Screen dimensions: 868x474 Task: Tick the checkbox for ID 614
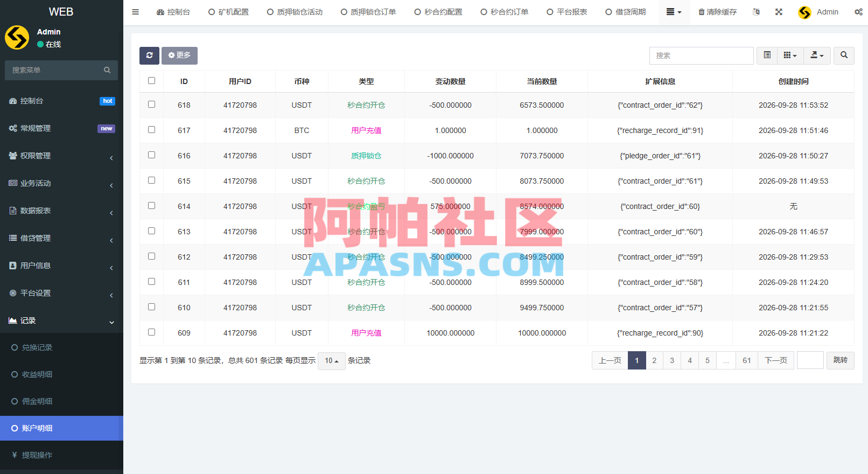pos(151,206)
